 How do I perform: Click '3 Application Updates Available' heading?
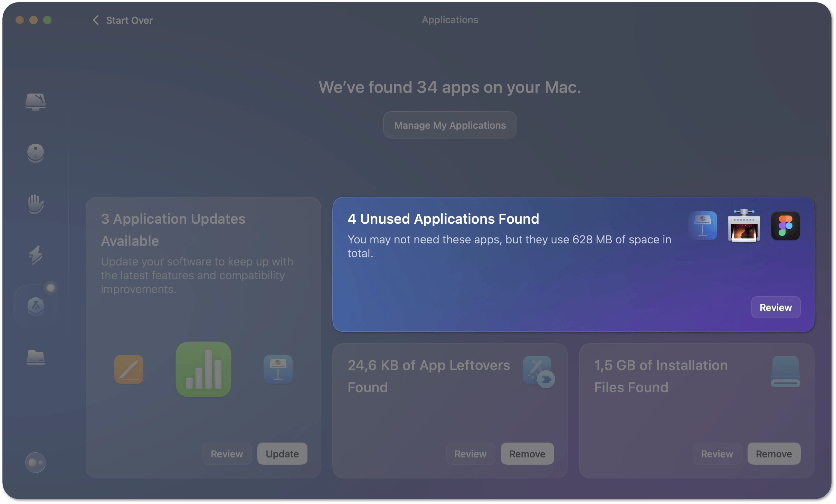click(173, 230)
